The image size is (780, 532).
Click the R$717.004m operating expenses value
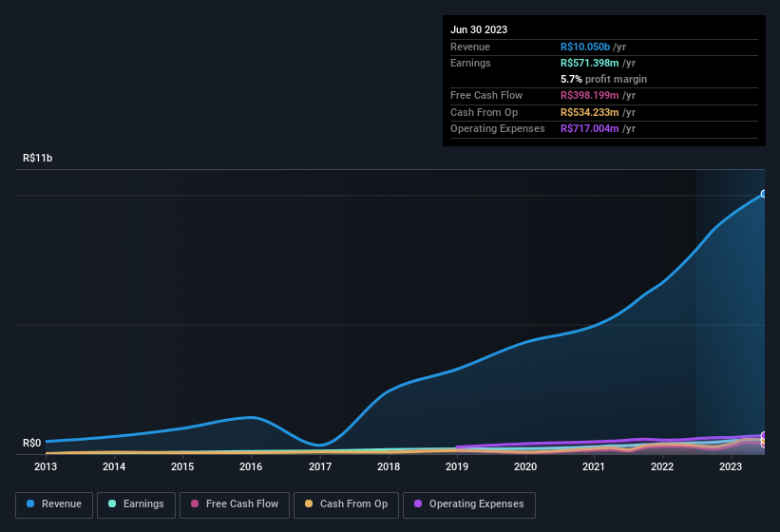(x=589, y=129)
